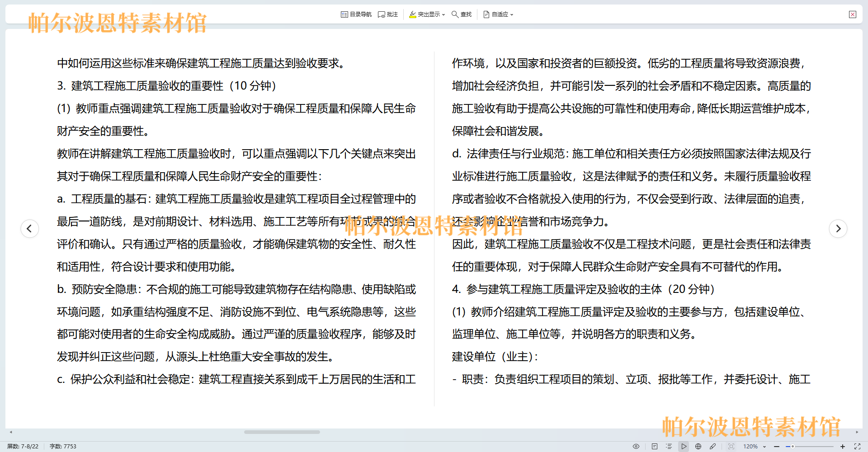Go to the next page with the right arrow
Viewport: 868px width, 452px height.
click(838, 228)
